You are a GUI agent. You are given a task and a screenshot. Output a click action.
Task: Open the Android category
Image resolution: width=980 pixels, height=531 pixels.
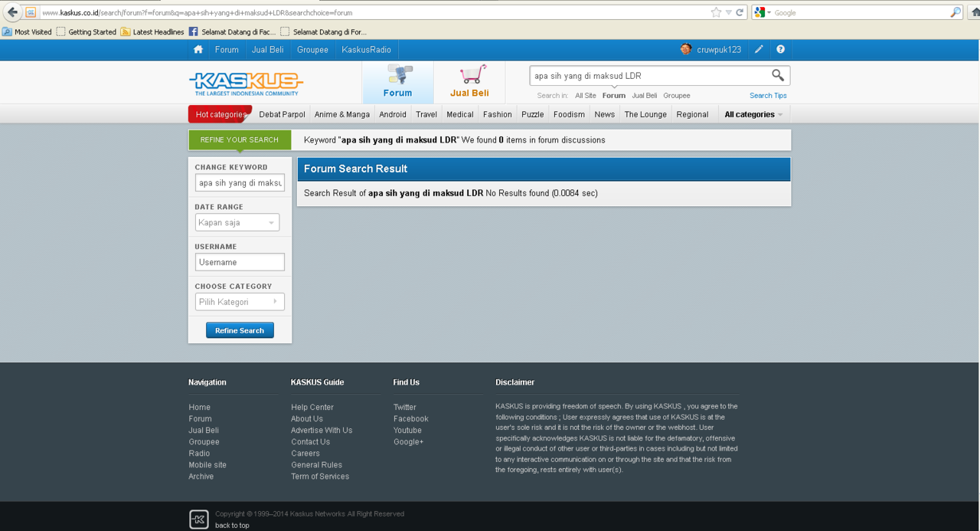(393, 114)
